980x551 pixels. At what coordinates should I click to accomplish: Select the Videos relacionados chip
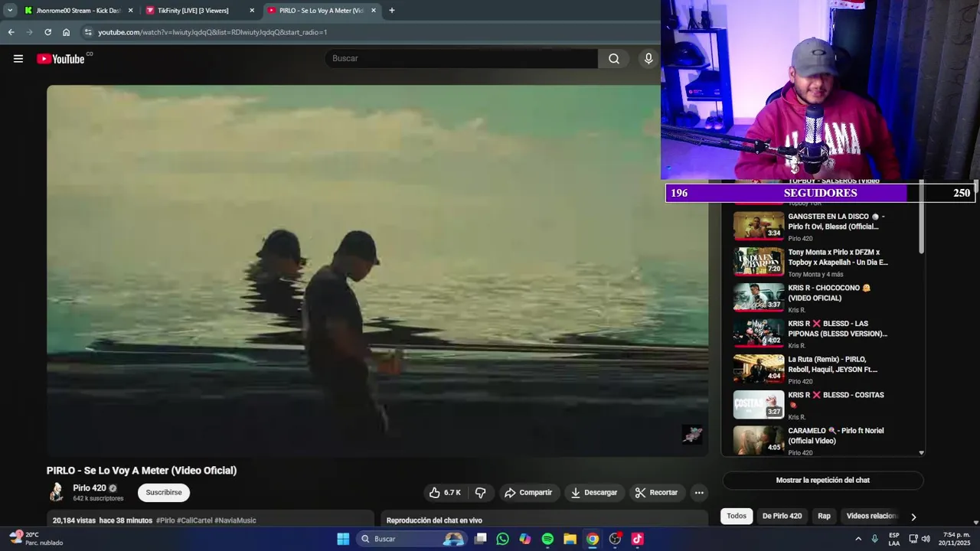[871, 516]
